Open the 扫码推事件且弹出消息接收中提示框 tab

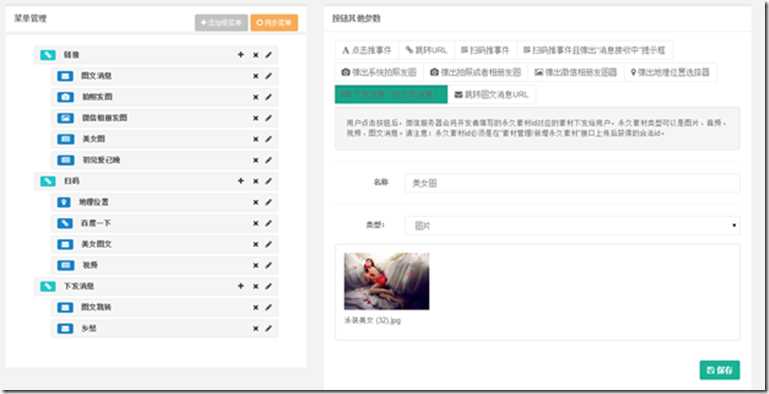594,50
